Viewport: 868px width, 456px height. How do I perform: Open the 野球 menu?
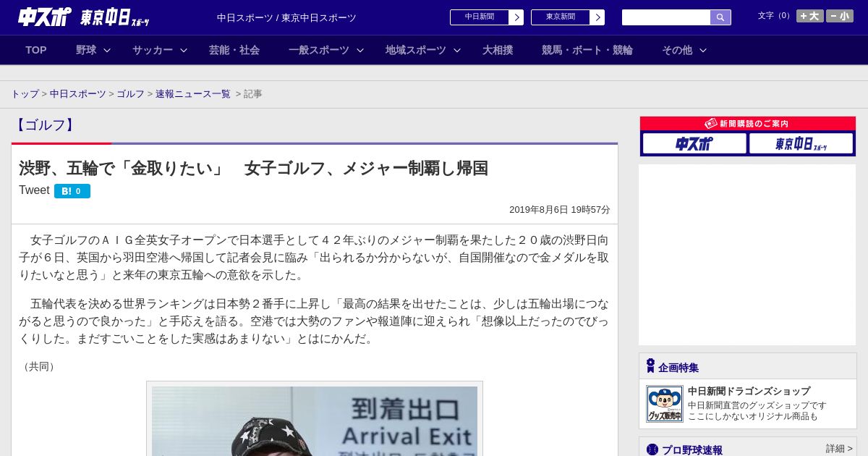click(86, 50)
